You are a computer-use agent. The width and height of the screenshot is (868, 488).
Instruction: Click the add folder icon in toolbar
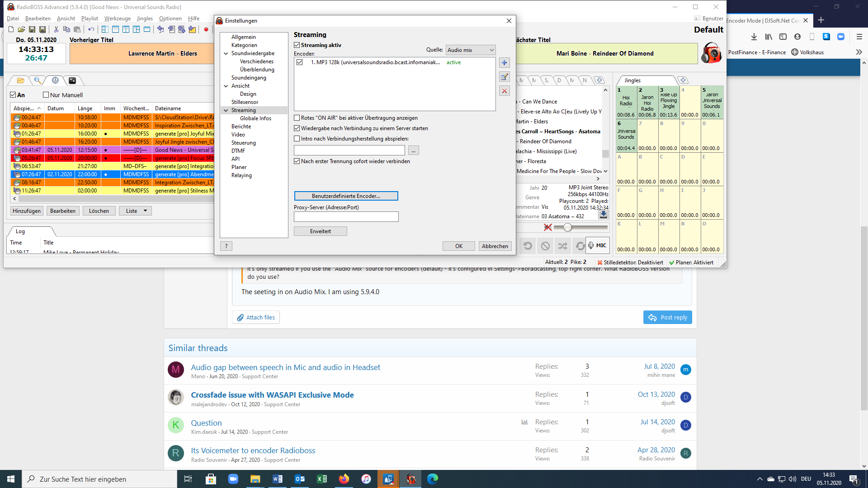[x=192, y=29]
